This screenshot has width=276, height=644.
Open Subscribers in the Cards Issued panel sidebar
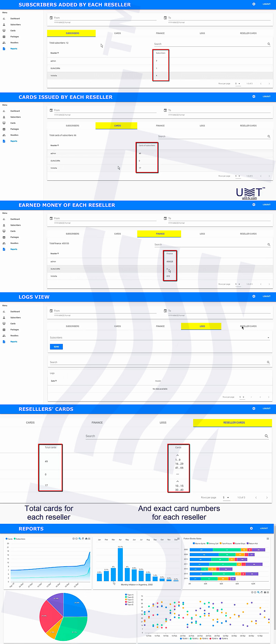pyautogui.click(x=16, y=117)
